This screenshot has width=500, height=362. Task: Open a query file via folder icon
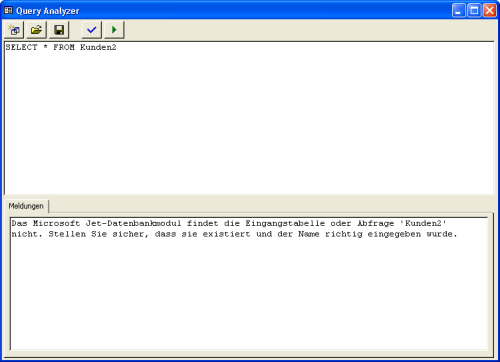36,30
